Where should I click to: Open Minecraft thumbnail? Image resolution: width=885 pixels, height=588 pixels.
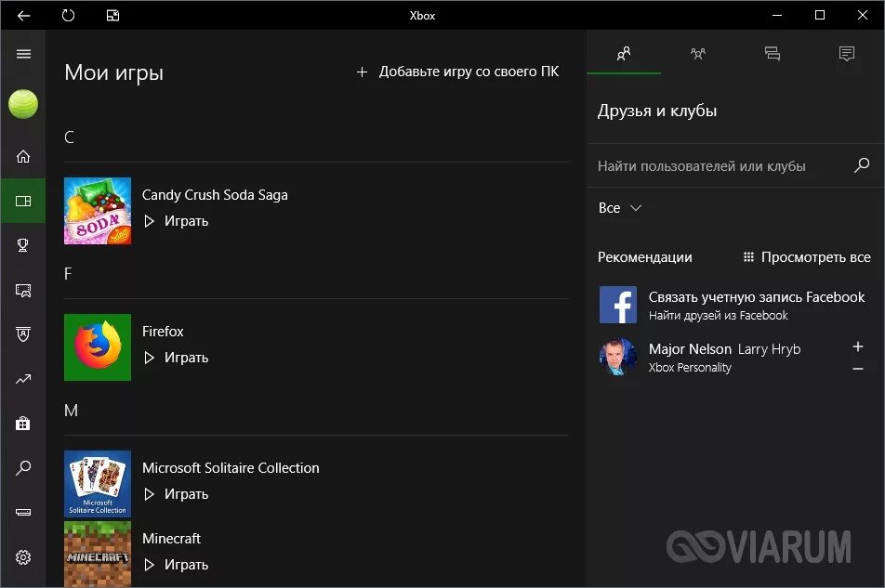98,554
